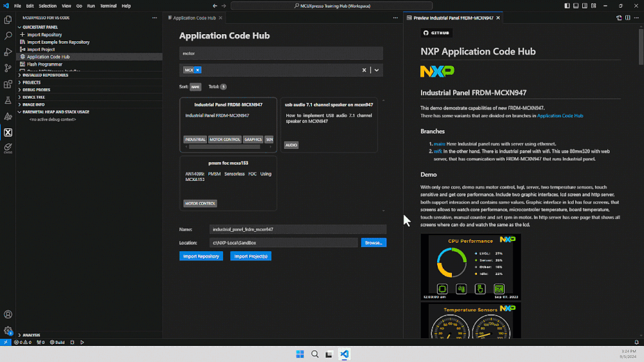Open notifications bell in status bar
Image resolution: width=644 pixels, height=362 pixels.
[636, 342]
